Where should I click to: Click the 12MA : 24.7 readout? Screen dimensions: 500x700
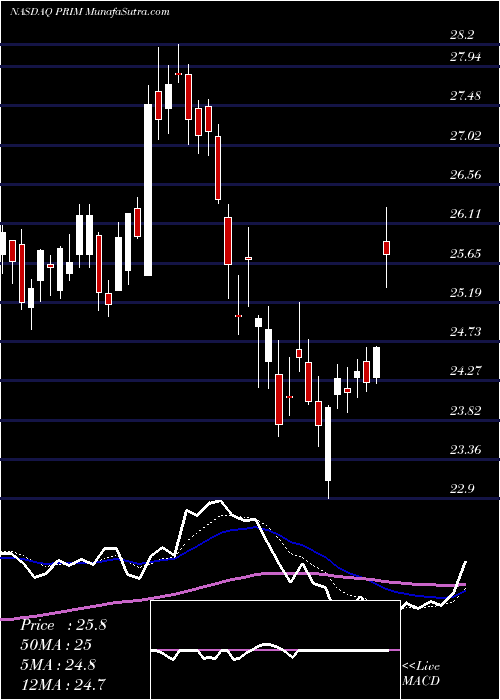[x=63, y=684]
